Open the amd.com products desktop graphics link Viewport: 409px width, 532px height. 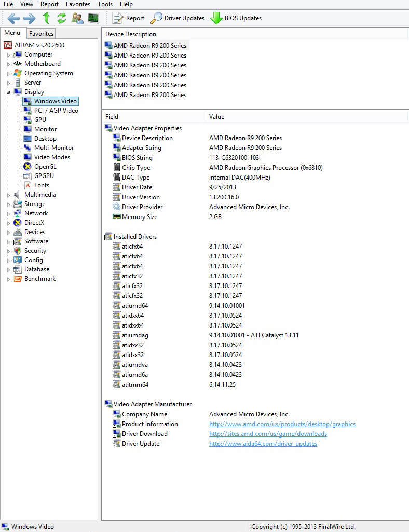[x=282, y=424]
